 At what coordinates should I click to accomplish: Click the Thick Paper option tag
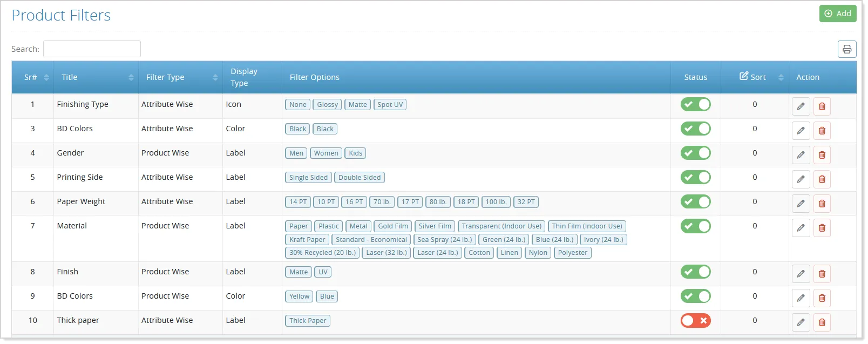(x=308, y=321)
